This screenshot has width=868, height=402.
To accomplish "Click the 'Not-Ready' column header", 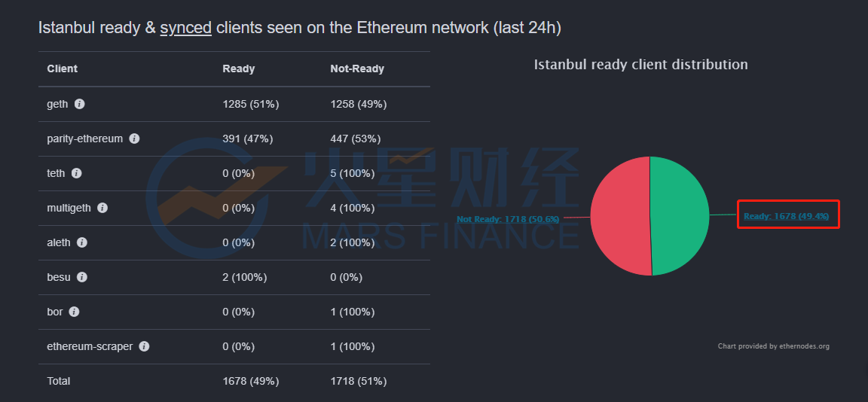I will pyautogui.click(x=357, y=69).
